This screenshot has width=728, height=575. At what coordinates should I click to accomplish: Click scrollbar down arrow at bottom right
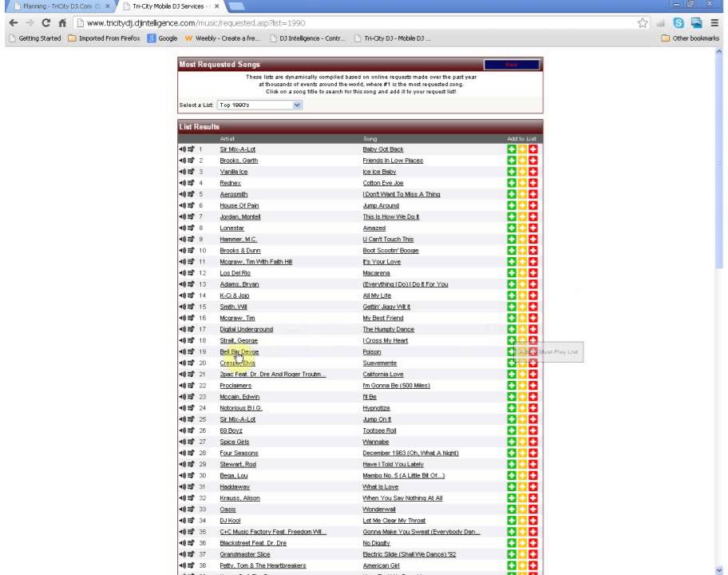coord(719,570)
